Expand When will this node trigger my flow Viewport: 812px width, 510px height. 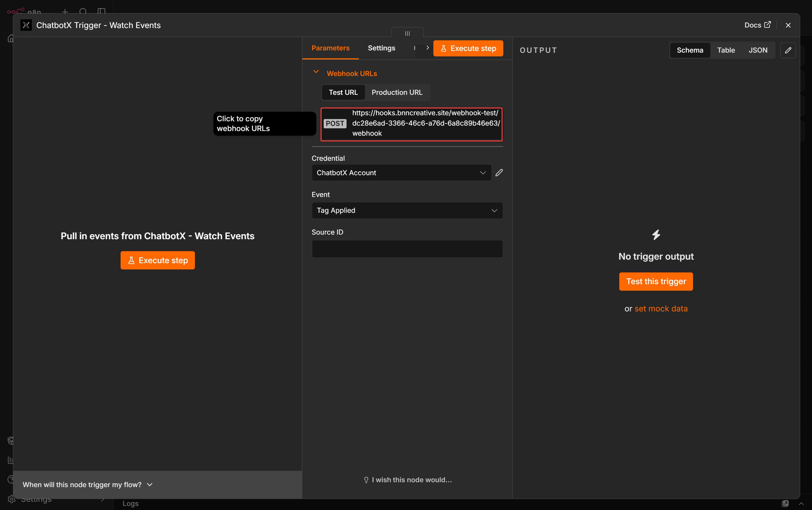[x=88, y=484]
